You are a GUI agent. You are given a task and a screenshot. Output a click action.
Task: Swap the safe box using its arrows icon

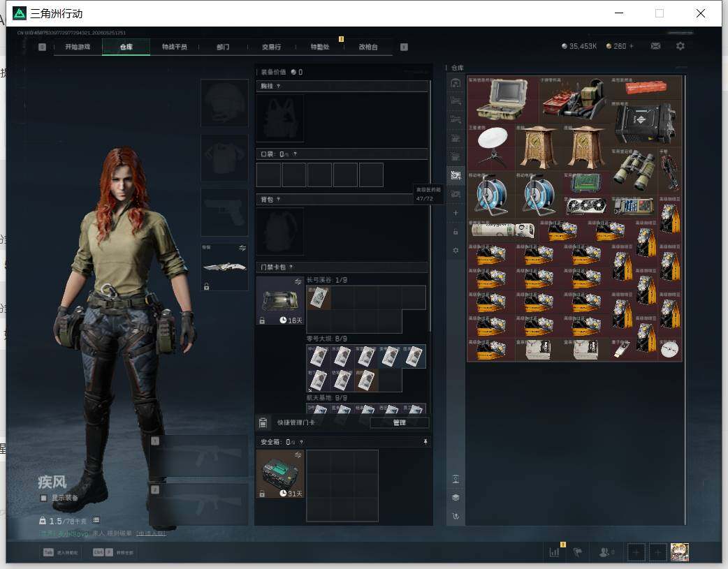click(298, 455)
